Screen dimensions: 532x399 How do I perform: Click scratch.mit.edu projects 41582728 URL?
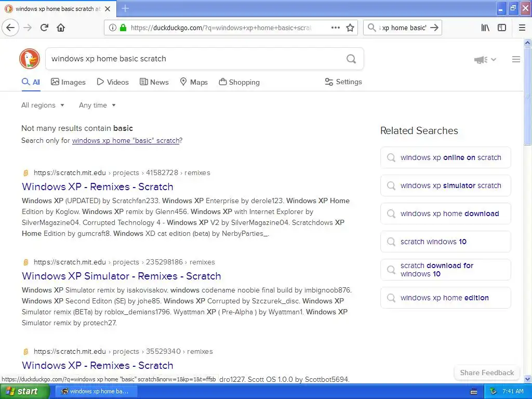122,172
